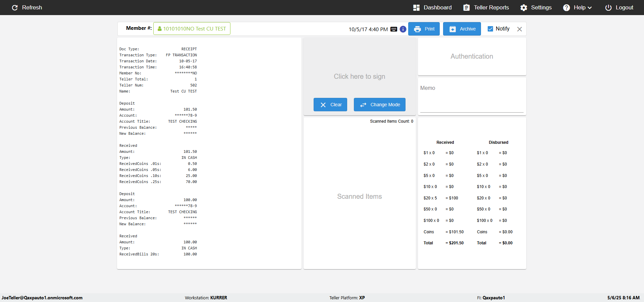Click the Authentication panel
This screenshot has width=644, height=302.
pos(472,56)
